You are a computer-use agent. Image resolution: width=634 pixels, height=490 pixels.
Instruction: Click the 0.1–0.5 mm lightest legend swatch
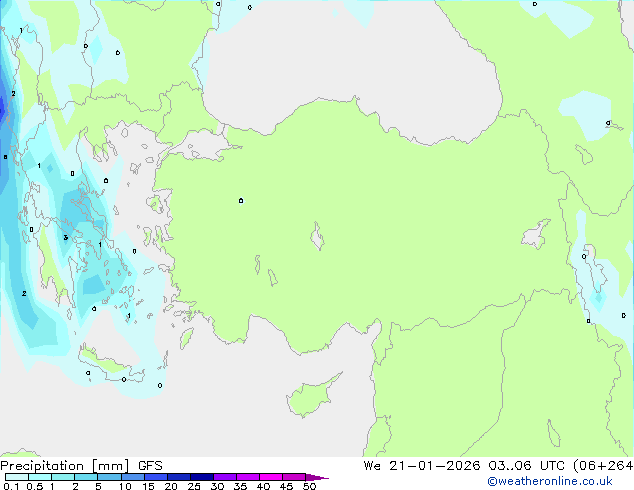point(17,477)
